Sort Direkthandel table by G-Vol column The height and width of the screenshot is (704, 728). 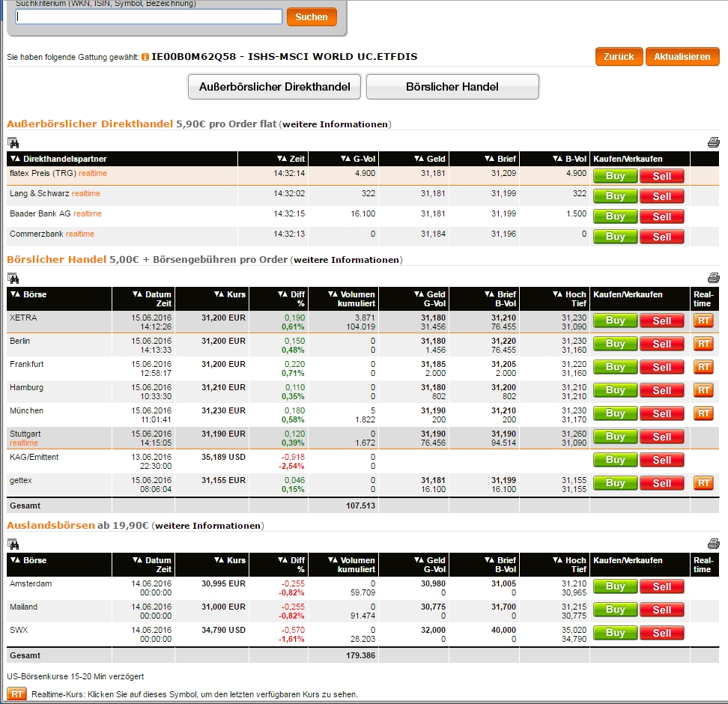tap(358, 159)
